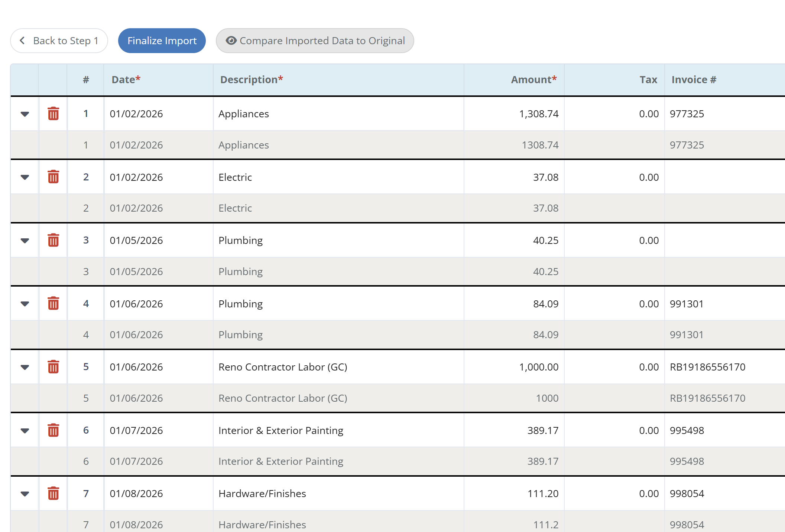This screenshot has height=532, width=785.
Task: Delete the Interior & Exterior Painting row
Action: click(x=53, y=430)
